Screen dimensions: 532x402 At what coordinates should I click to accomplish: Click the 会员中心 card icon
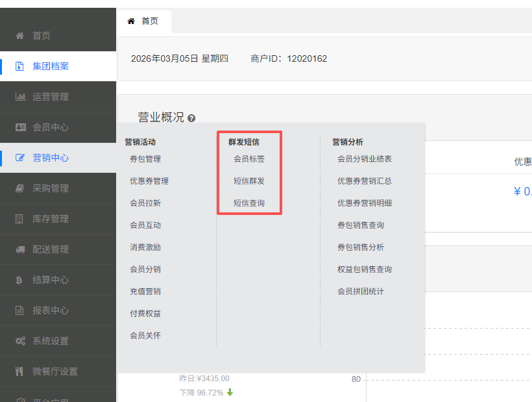(x=19, y=127)
